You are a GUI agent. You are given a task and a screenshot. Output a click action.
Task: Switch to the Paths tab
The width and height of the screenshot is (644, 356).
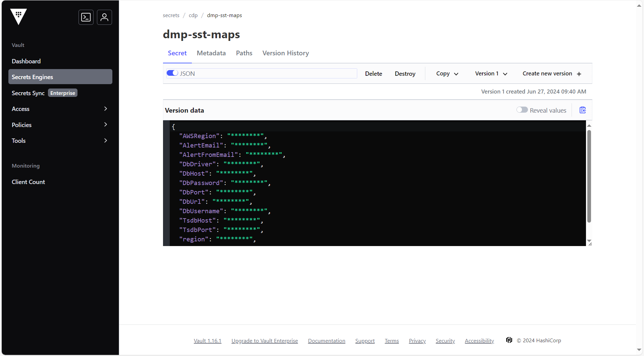coord(244,53)
